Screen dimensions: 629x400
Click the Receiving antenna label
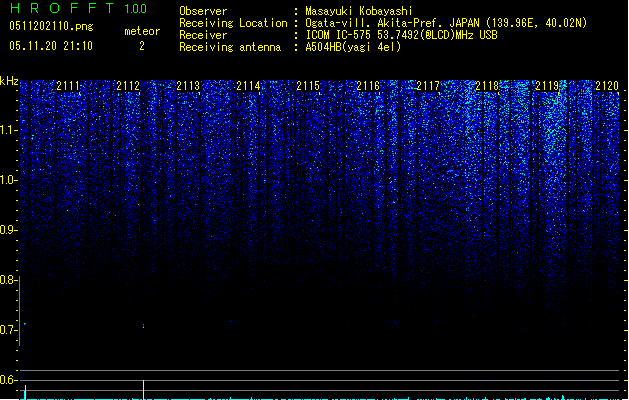(x=230, y=47)
